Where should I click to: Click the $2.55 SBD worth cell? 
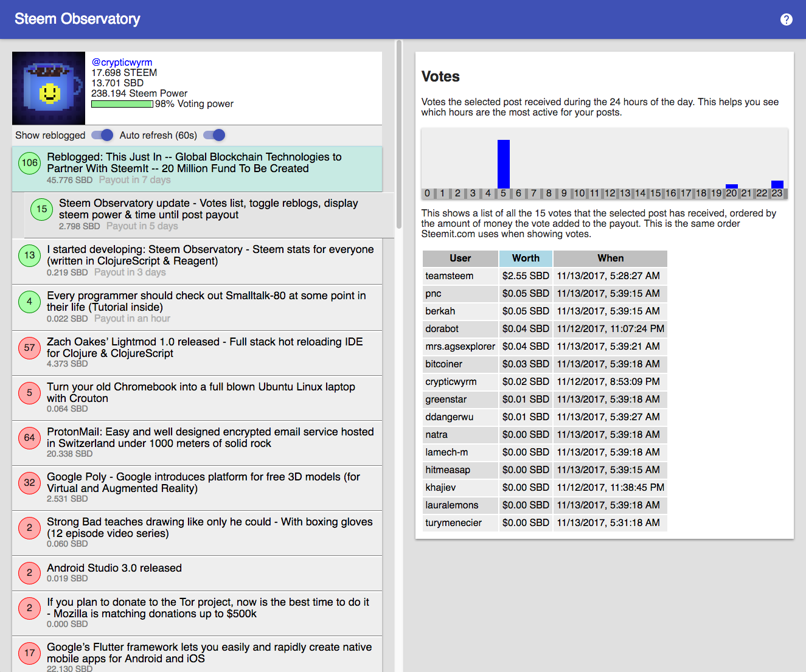tap(526, 276)
